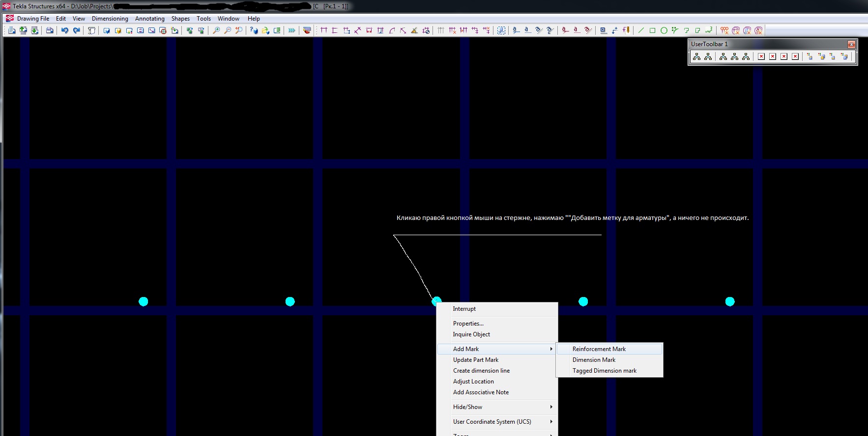Choose Reinforcement Mark from the submenu
The width and height of the screenshot is (868, 436).
pos(599,349)
